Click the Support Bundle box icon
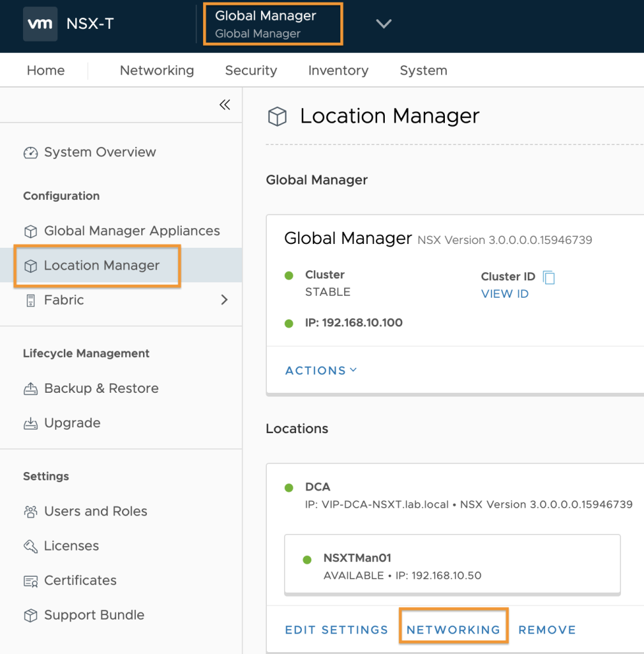 (x=31, y=615)
